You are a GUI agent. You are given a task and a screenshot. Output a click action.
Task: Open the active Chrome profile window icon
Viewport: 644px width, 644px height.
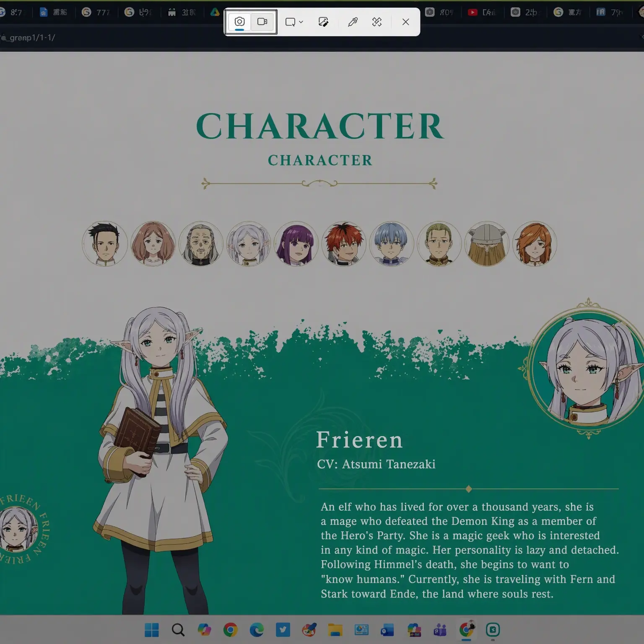click(x=467, y=630)
